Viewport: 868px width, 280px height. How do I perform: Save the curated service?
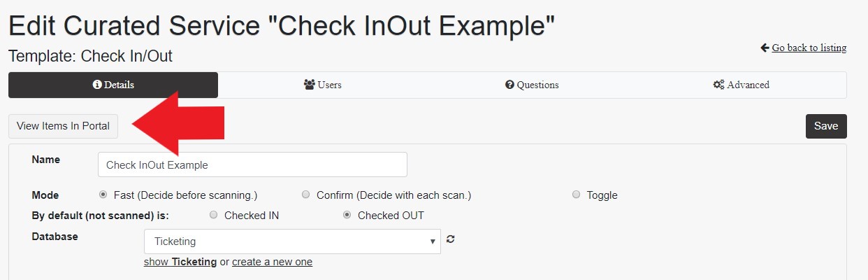pyautogui.click(x=826, y=126)
